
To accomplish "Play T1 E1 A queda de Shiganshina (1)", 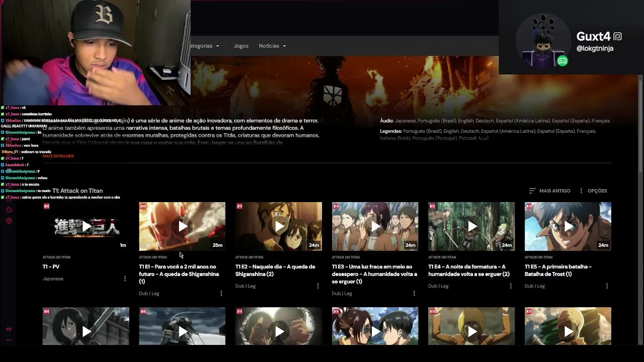I will tap(182, 226).
